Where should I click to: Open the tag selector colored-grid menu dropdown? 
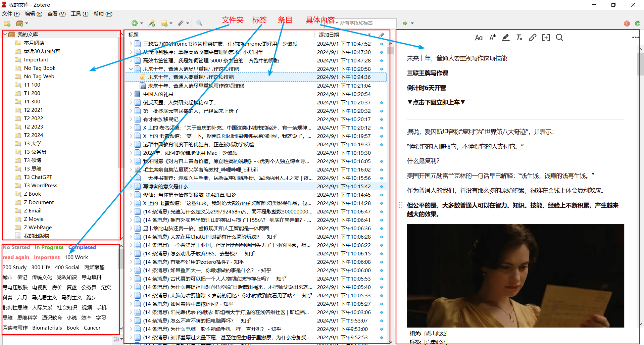117,339
